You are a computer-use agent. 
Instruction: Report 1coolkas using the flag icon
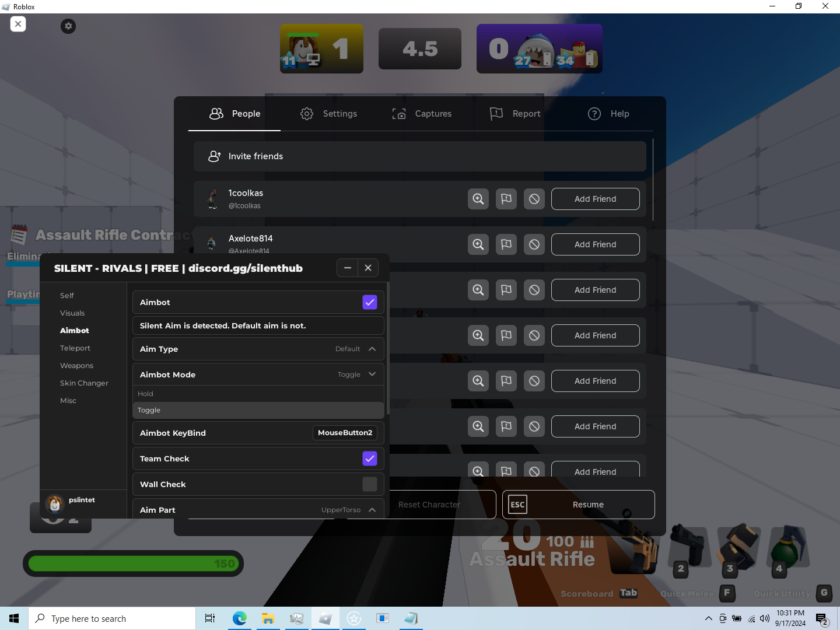506,199
